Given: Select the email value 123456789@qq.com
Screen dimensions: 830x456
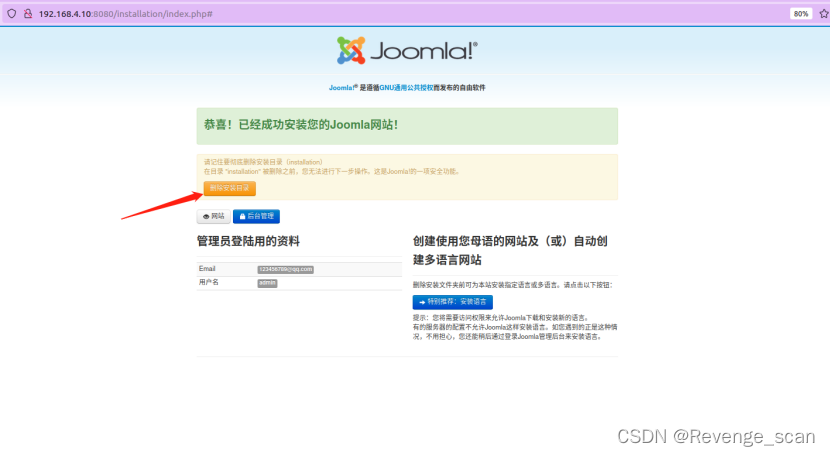Looking at the screenshot, I should (x=285, y=270).
